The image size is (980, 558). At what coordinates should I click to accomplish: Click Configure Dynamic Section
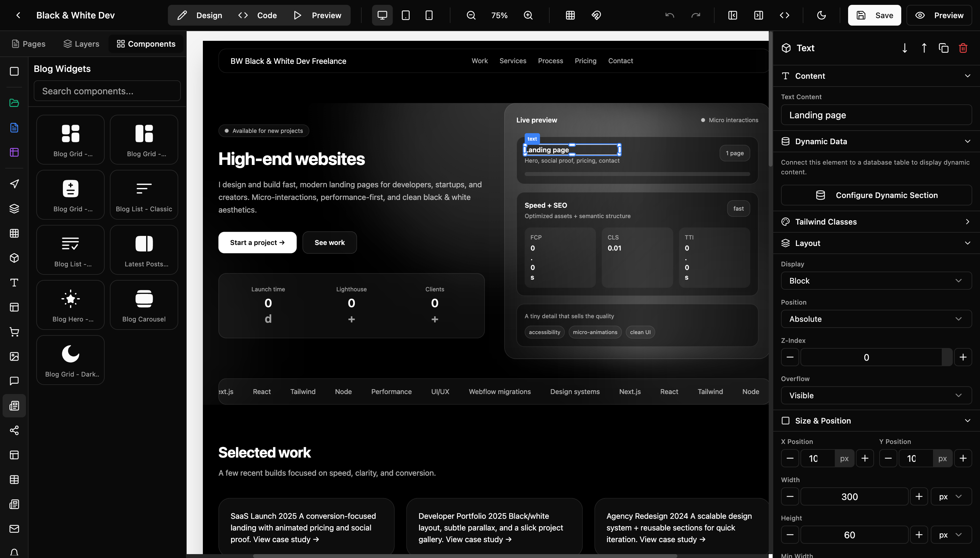click(x=876, y=195)
